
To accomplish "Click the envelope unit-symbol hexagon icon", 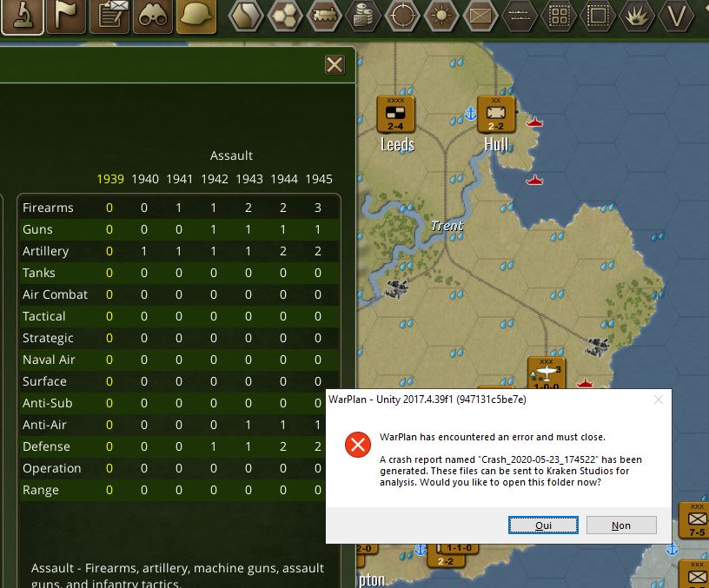I will click(x=480, y=16).
